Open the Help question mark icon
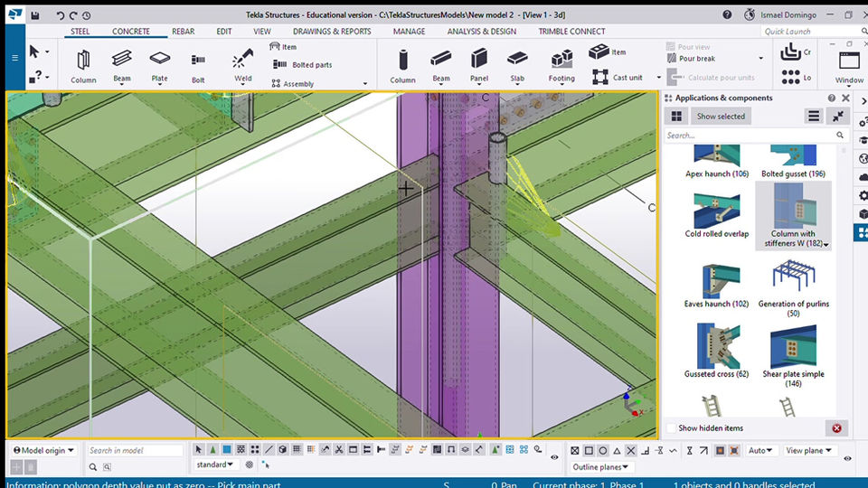This screenshot has height=488, width=868. pos(727,15)
